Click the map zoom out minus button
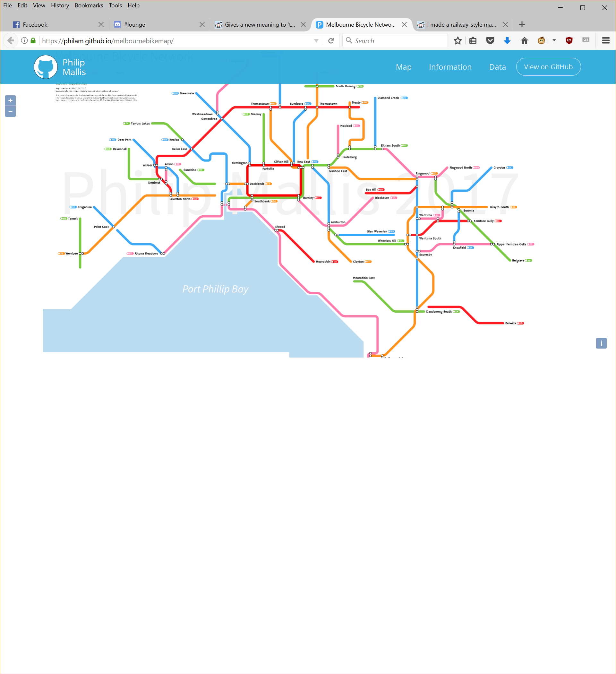The height and width of the screenshot is (674, 616). point(10,112)
